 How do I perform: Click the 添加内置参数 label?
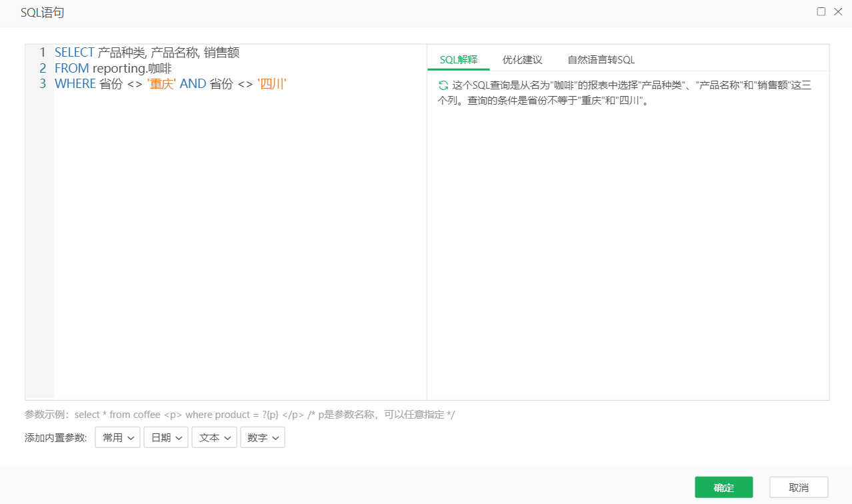point(56,438)
